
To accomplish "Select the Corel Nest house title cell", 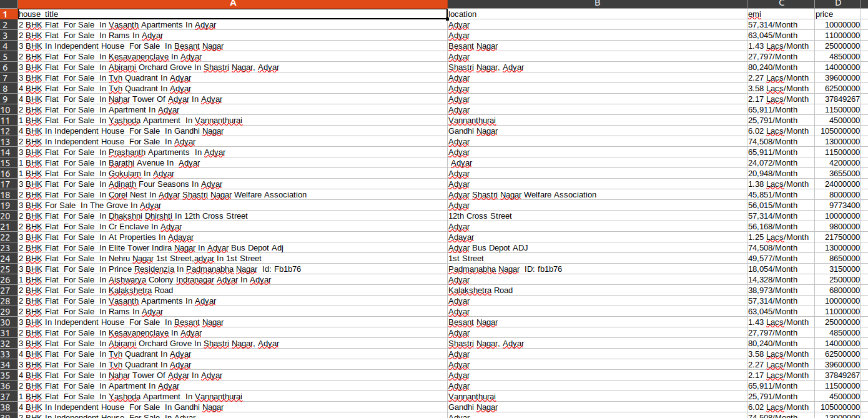I will click(x=232, y=194).
